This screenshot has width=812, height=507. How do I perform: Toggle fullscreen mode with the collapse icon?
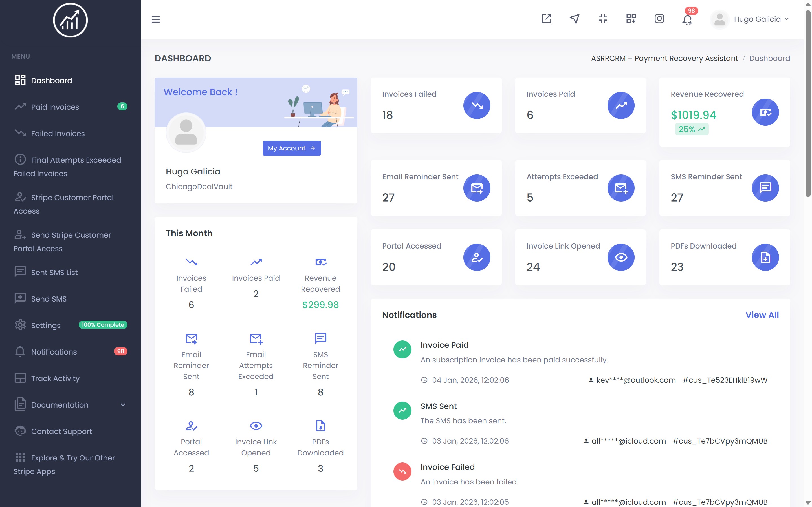603,18
